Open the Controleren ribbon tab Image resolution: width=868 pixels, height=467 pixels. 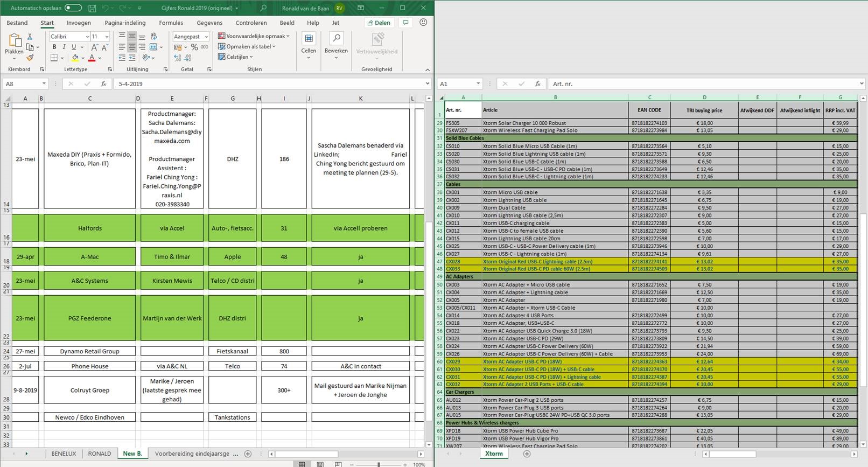pyautogui.click(x=251, y=23)
